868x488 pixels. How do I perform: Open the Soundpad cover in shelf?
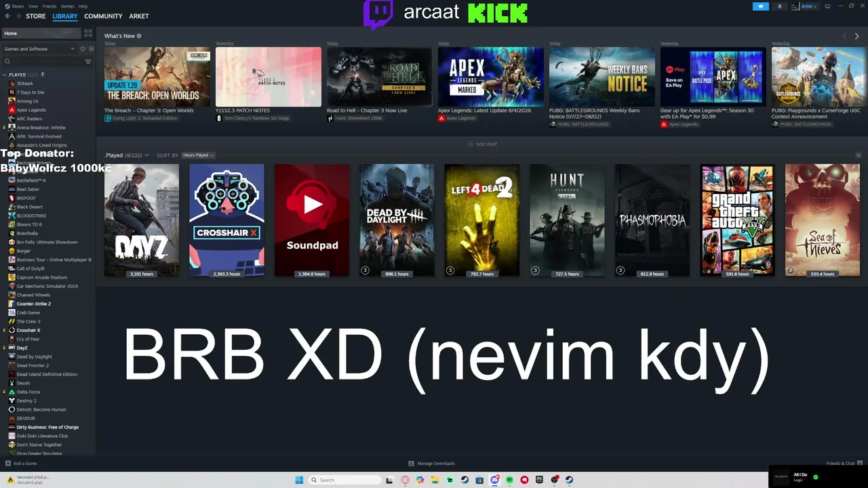(x=312, y=220)
